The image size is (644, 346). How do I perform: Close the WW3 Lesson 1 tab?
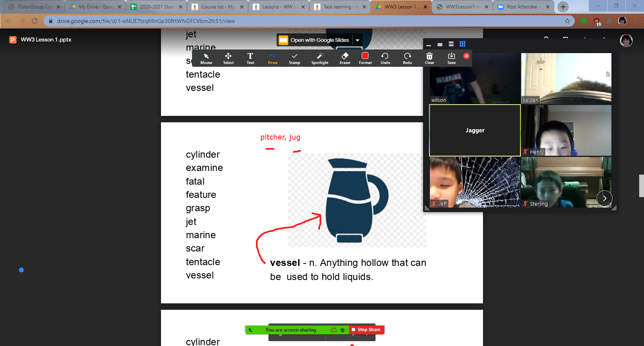pos(425,7)
